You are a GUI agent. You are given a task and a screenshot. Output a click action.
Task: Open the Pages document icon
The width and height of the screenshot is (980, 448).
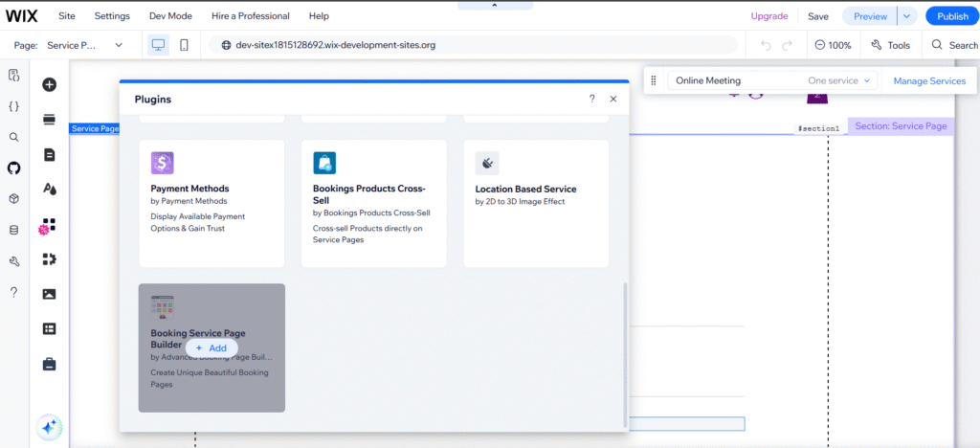(49, 154)
